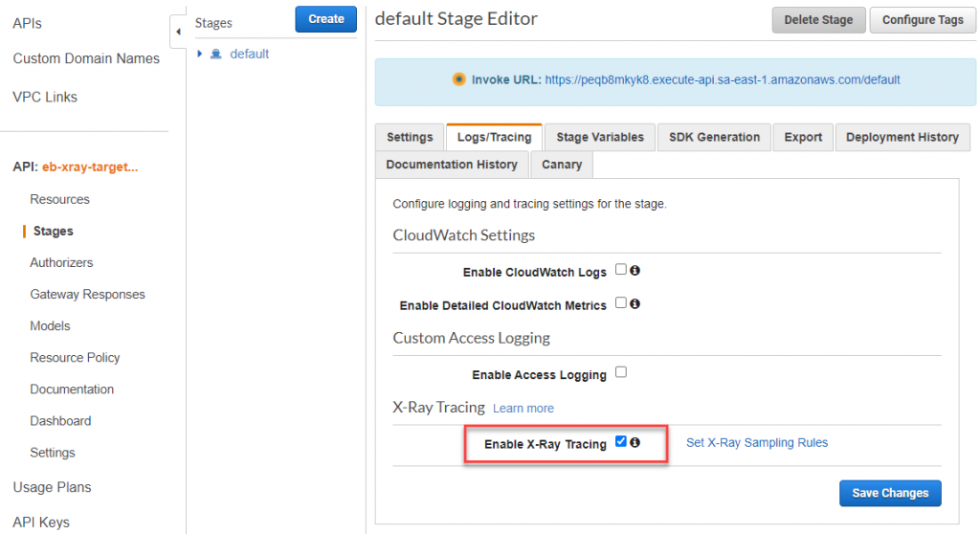Screen dimensions: 980x534
Task: Collapse the left navigation panel arrow
Action: point(178,32)
